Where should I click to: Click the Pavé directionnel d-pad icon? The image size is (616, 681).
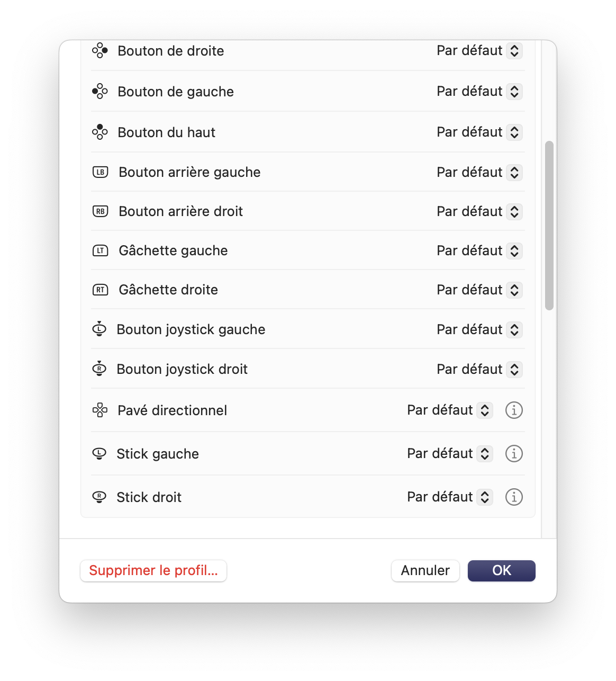click(100, 410)
